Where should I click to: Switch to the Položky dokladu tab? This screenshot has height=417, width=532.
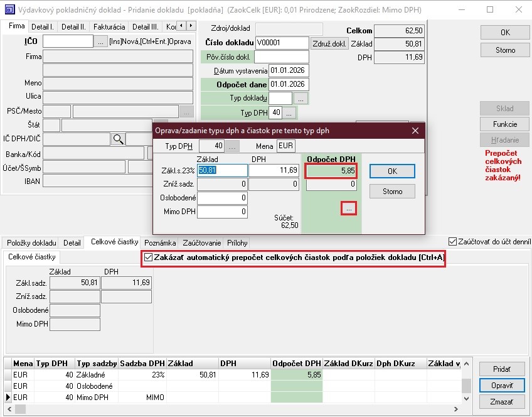point(31,242)
